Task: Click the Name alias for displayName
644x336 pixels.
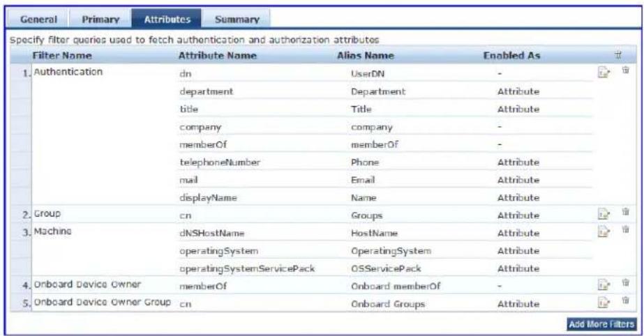Action: coord(364,198)
